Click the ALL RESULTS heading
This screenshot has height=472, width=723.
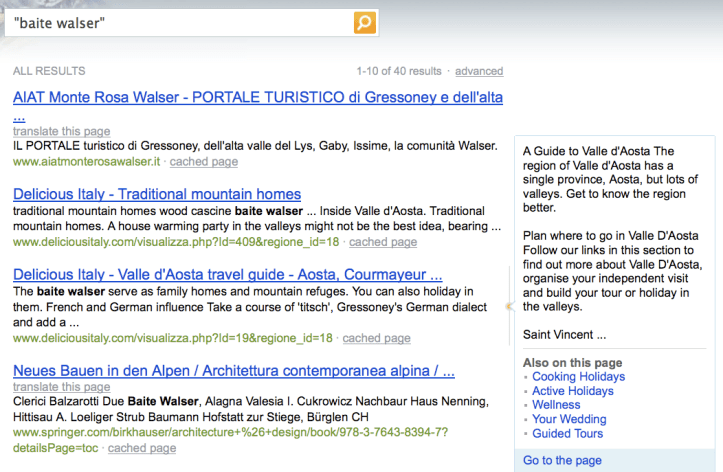click(49, 71)
